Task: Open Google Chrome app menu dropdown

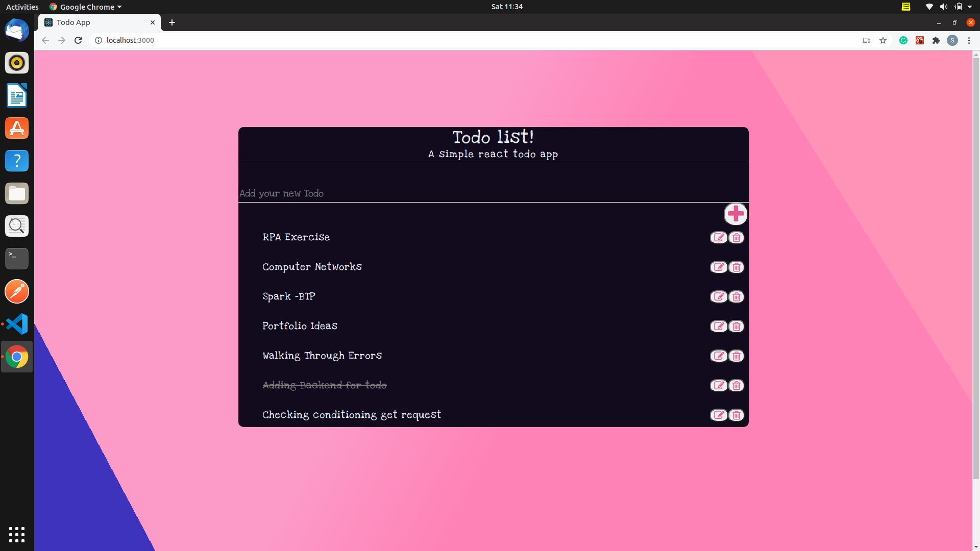Action: click(85, 7)
